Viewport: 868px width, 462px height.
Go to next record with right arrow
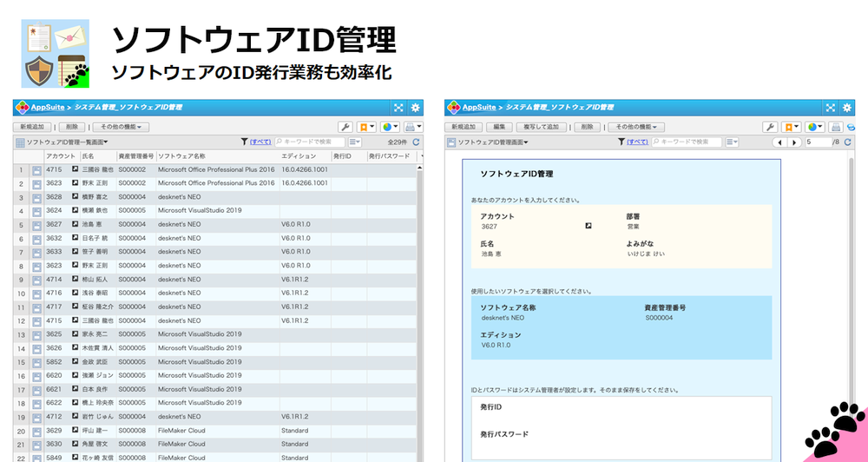794,142
